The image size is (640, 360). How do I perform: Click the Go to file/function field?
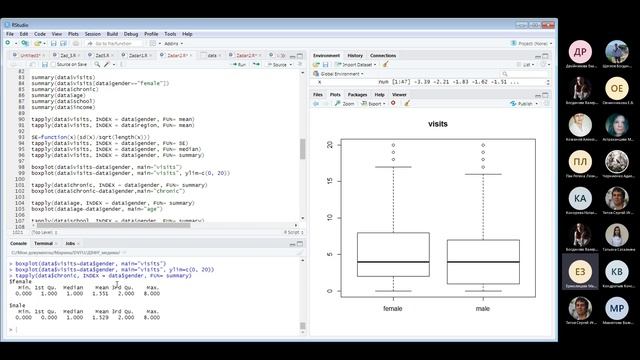(114, 43)
